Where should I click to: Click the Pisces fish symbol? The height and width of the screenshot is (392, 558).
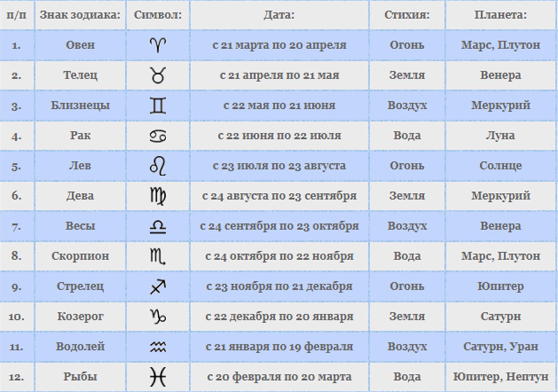[158, 377]
